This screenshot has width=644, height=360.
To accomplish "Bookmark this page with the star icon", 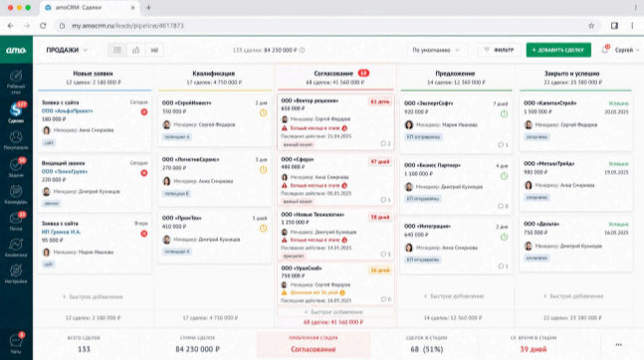I will point(591,26).
